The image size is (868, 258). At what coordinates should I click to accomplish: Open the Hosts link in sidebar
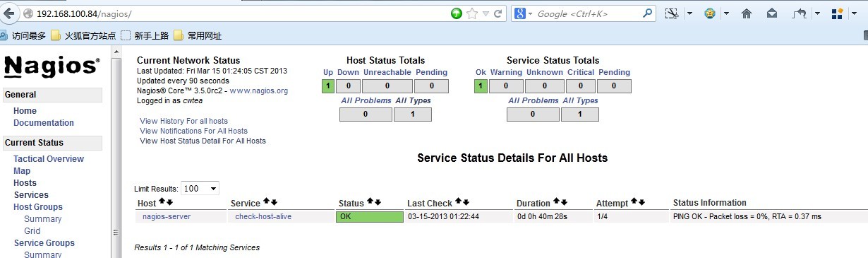click(x=25, y=183)
